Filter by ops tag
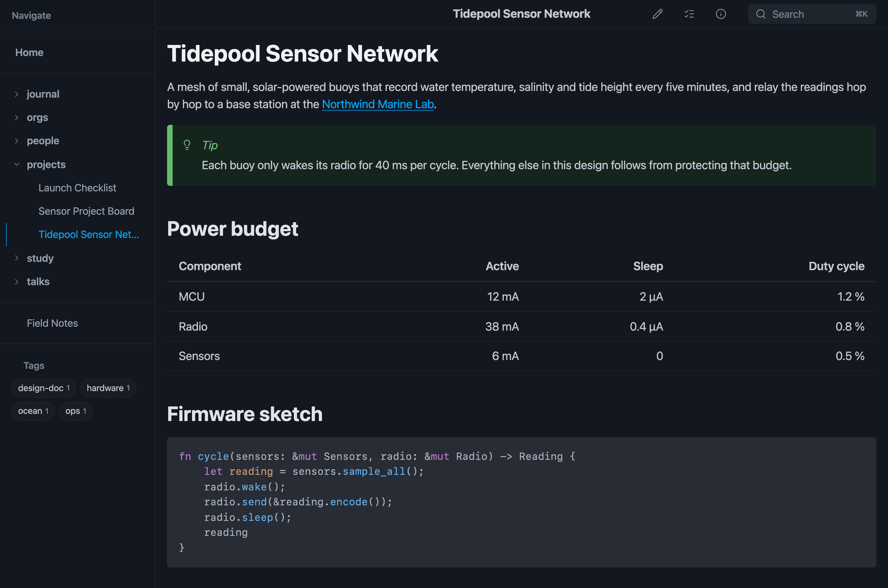Screen dimensions: 888x588 pos(76,411)
